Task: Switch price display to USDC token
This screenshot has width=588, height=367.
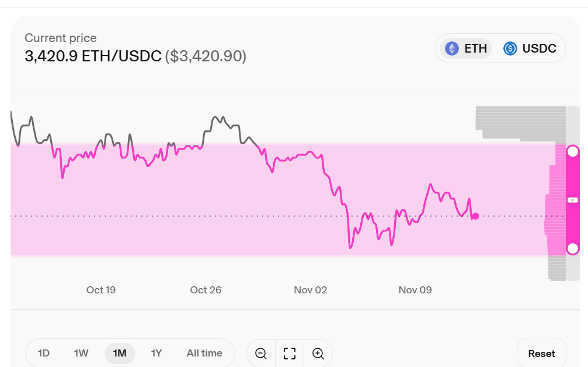Action: [x=530, y=49]
